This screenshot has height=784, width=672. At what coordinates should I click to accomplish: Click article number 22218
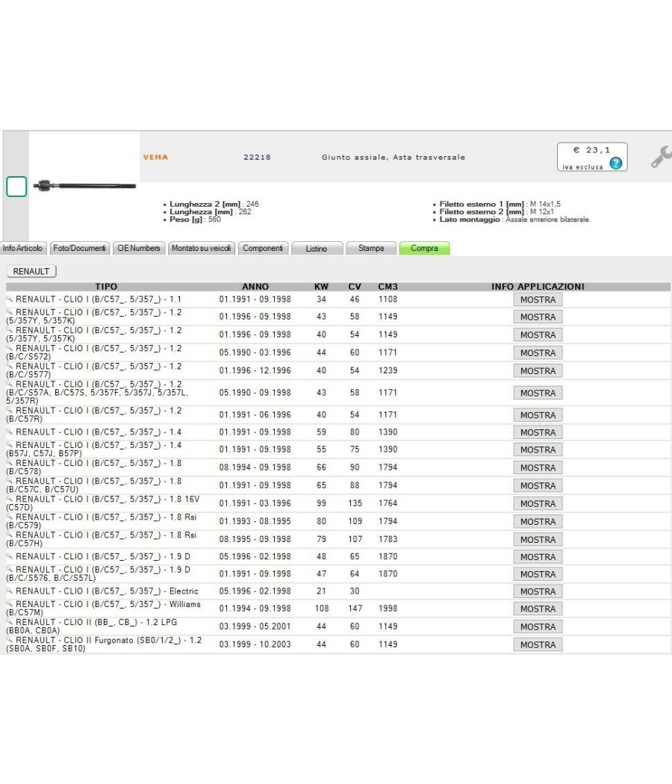(257, 157)
